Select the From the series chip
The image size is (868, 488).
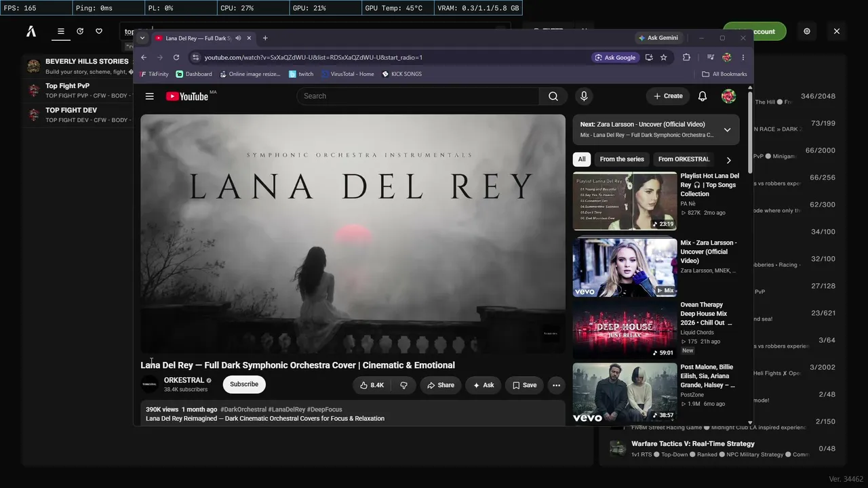[x=622, y=159]
